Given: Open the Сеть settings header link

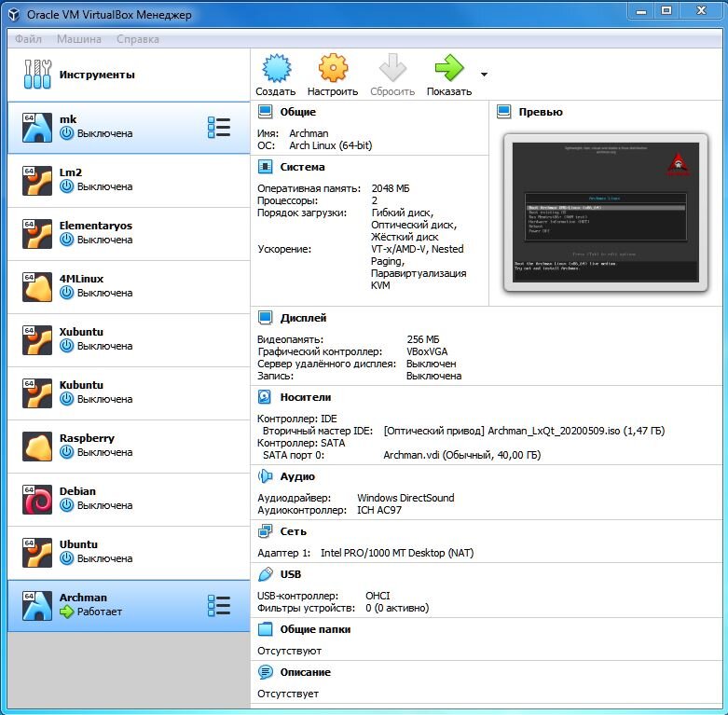Looking at the screenshot, I should point(293,531).
